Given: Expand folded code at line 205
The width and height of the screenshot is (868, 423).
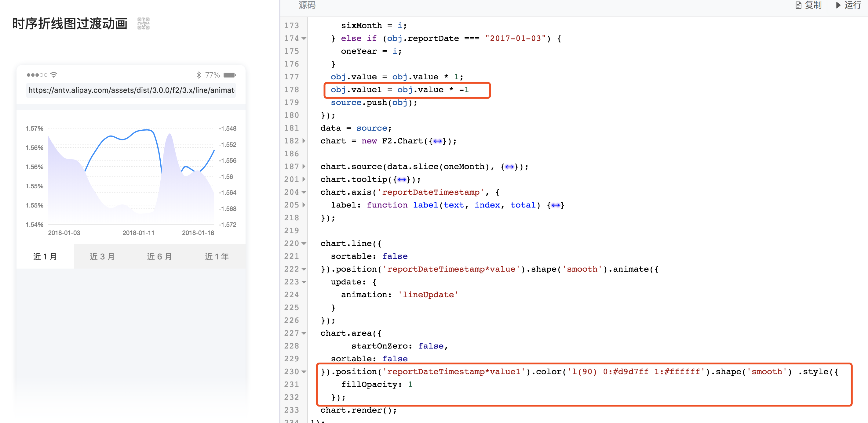Looking at the screenshot, I should point(304,205).
